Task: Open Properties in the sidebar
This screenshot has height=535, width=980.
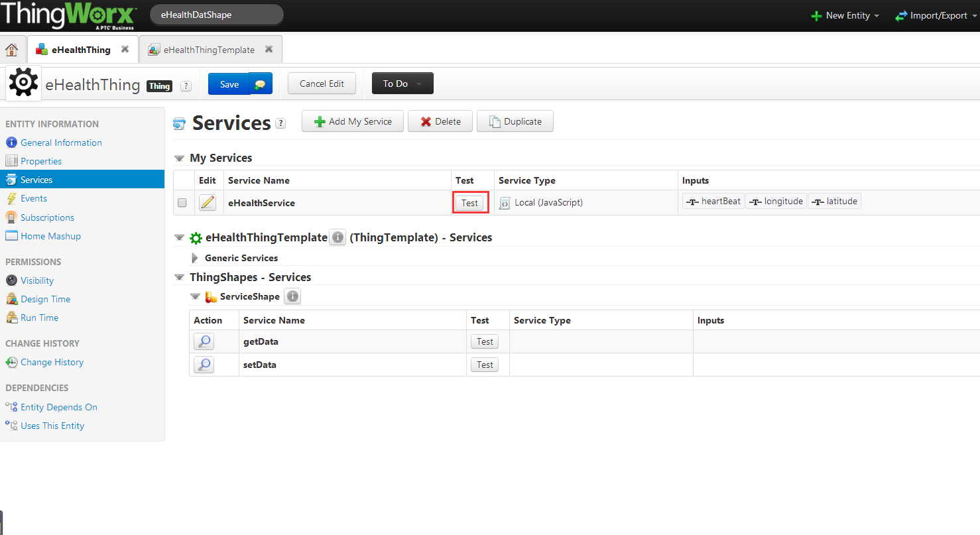Action: point(41,161)
